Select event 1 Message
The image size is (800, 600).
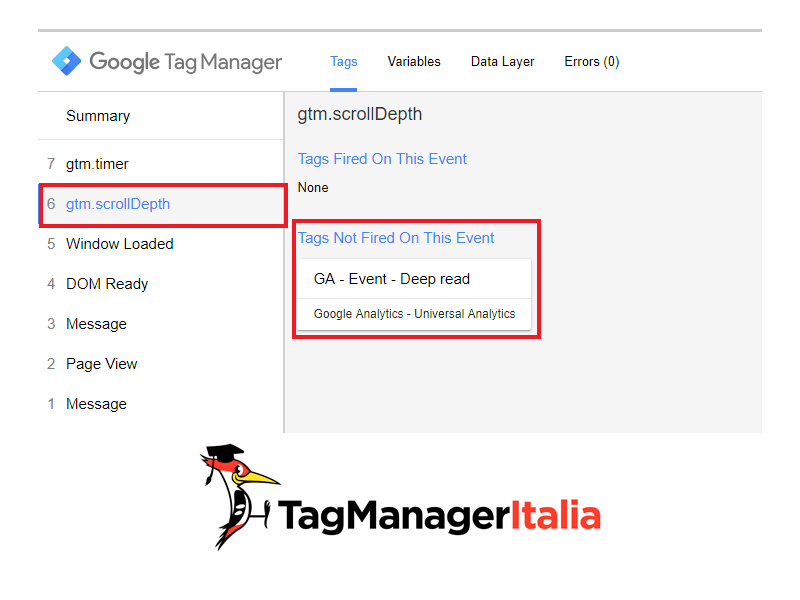[x=161, y=404]
